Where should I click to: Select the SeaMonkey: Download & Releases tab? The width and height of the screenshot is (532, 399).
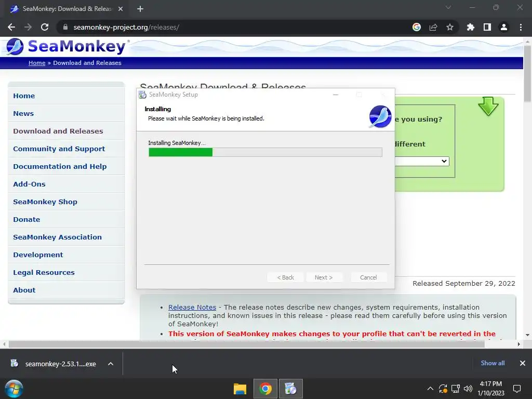pyautogui.click(x=66, y=9)
